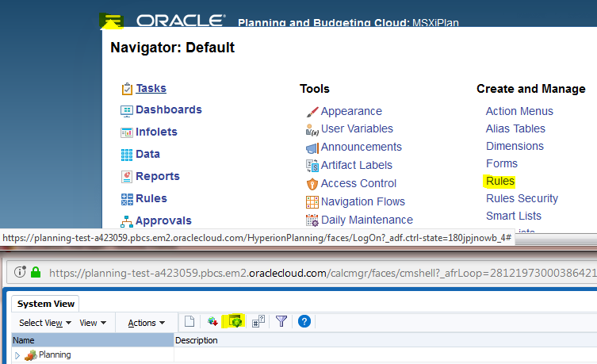The width and height of the screenshot is (597, 364).
Task: Open Alias Tables link
Action: pos(515,128)
